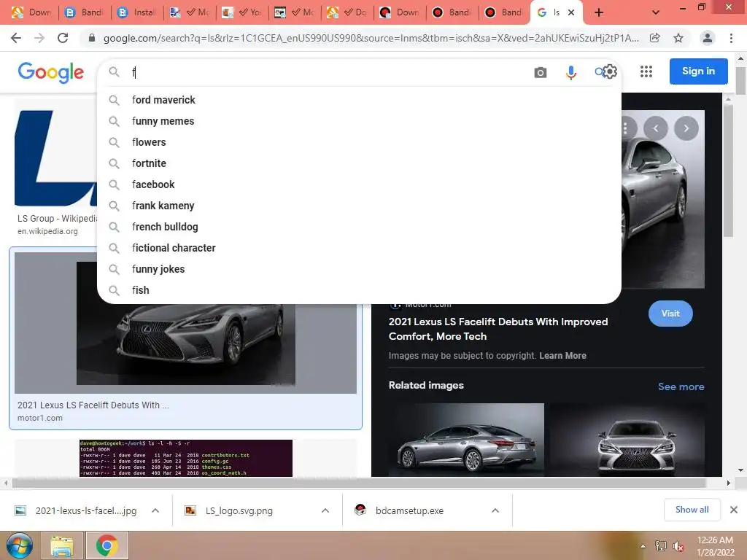The width and height of the screenshot is (747, 560).
Task: Click the horizontal page scrollbar
Action: point(359,483)
